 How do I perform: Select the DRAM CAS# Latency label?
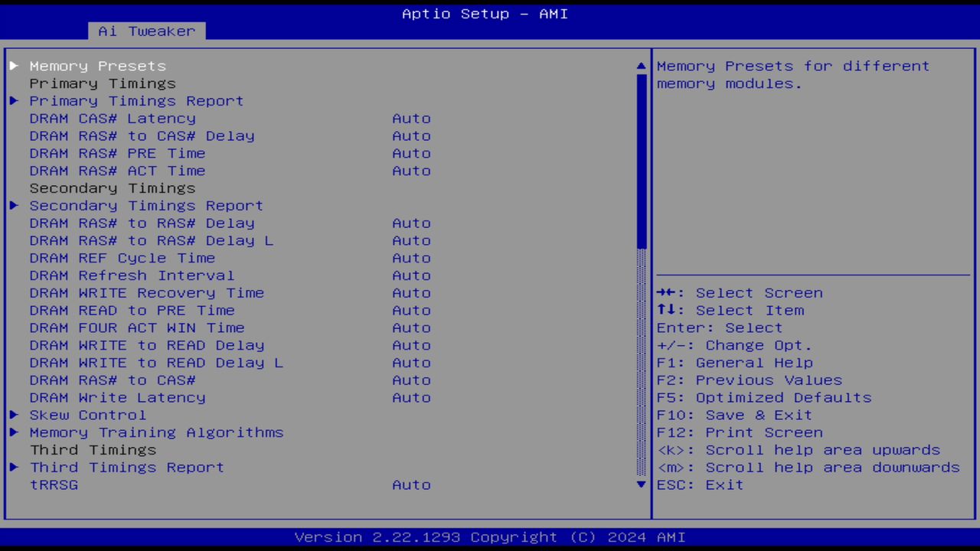(113, 119)
